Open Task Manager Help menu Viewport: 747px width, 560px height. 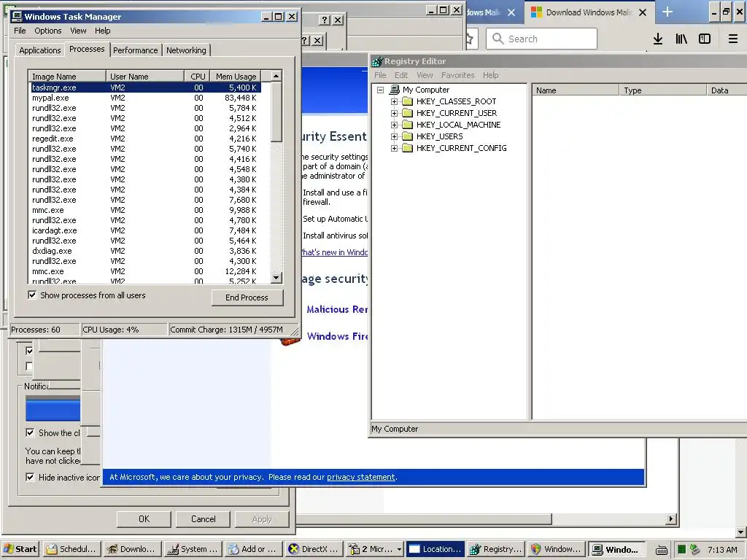pos(102,31)
